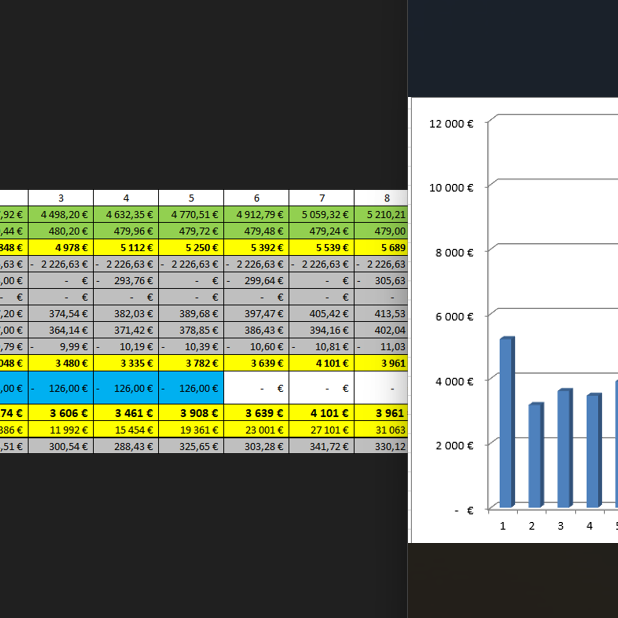Click the yellow cell with 4 978 €
618x618 pixels.
[x=60, y=247]
